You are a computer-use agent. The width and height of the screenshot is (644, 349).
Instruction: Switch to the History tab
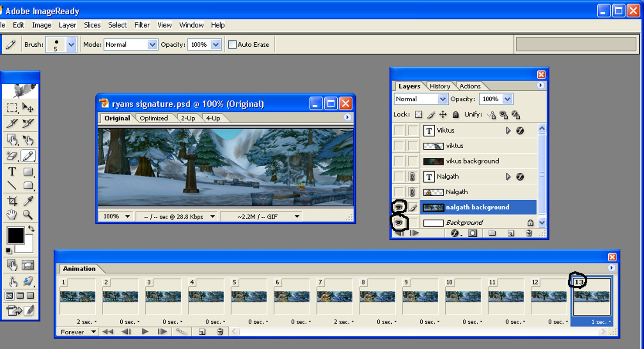pyautogui.click(x=440, y=86)
